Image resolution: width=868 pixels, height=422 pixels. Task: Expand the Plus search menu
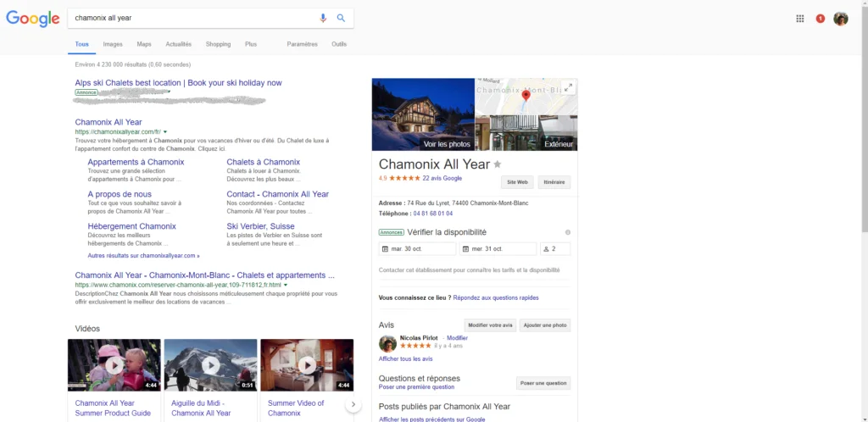coord(251,44)
